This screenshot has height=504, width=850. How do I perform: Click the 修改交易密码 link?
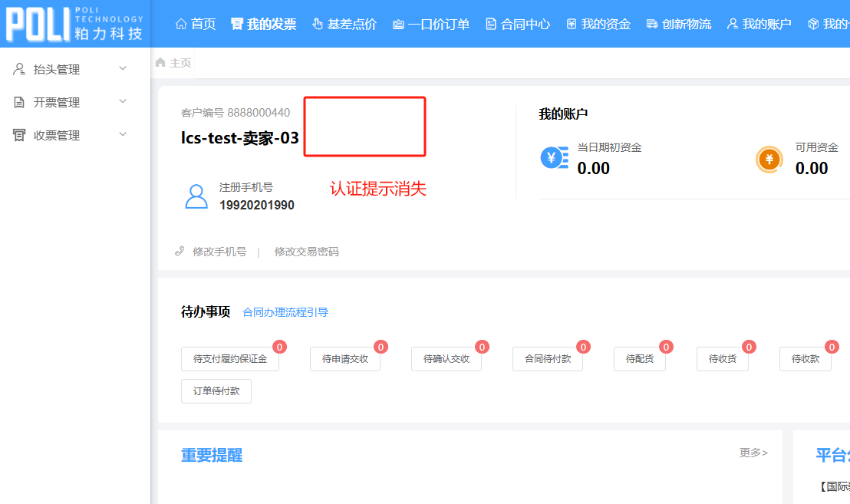pos(306,252)
